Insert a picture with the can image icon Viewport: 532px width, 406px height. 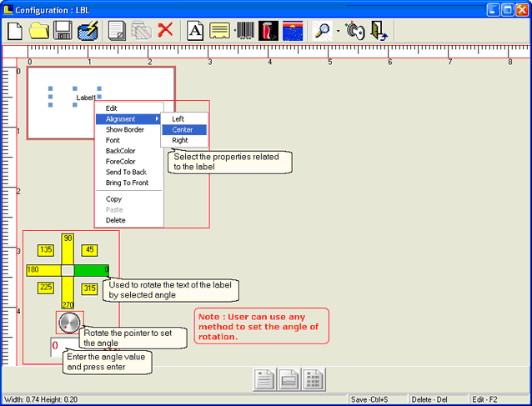(x=269, y=31)
